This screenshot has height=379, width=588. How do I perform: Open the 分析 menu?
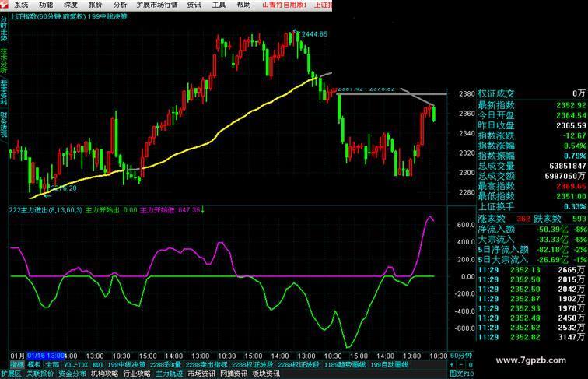[120, 5]
